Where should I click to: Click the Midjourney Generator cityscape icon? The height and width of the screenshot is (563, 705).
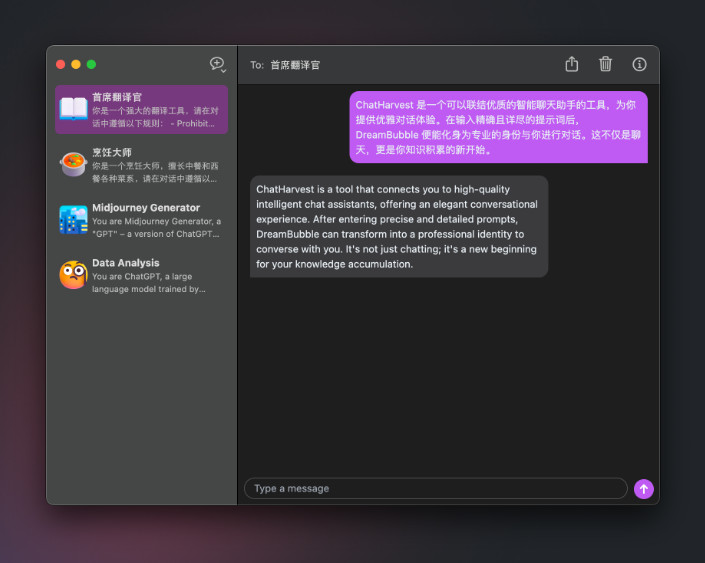tap(73, 220)
